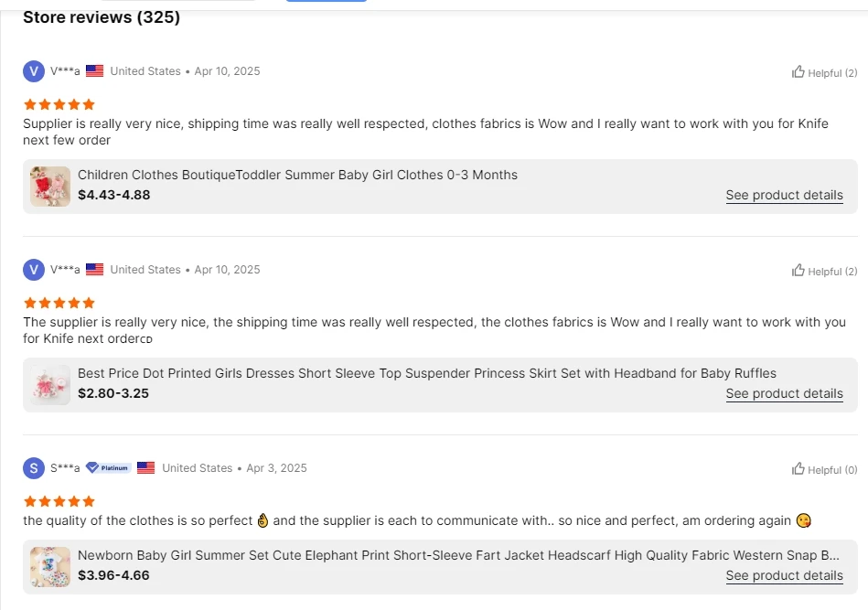Open the Newborn Baby Girl Summer Set title
This screenshot has width=868, height=610.
click(458, 555)
